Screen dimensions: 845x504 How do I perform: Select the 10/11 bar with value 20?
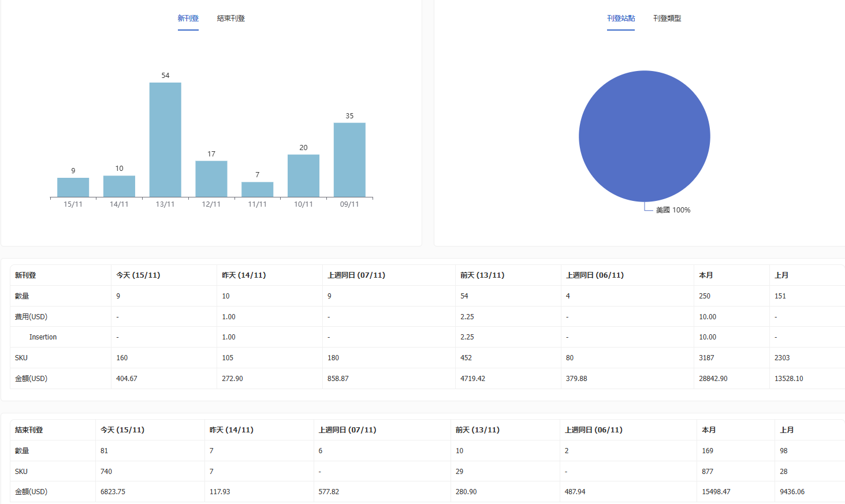[x=303, y=176]
